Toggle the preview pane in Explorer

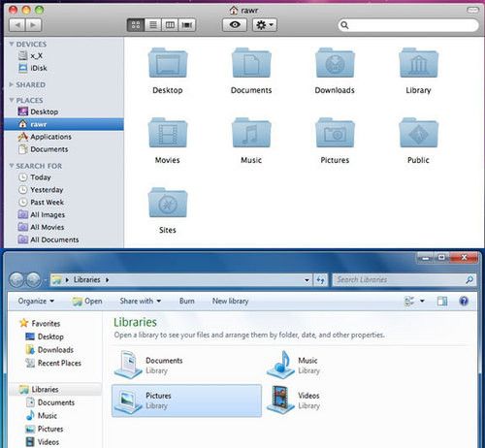click(x=442, y=302)
